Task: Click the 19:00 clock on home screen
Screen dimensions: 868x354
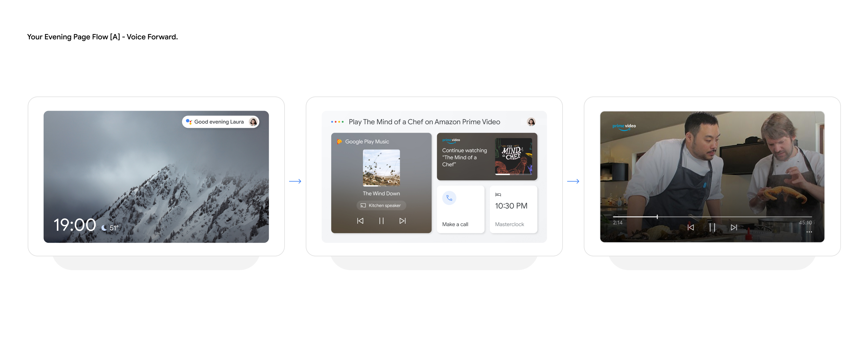Action: [75, 225]
